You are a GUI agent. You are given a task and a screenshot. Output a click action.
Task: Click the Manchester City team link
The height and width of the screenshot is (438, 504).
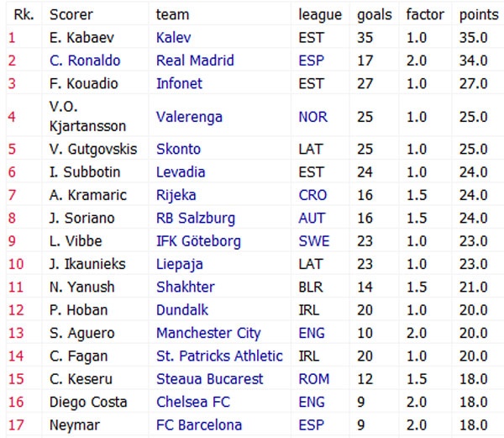click(x=208, y=333)
